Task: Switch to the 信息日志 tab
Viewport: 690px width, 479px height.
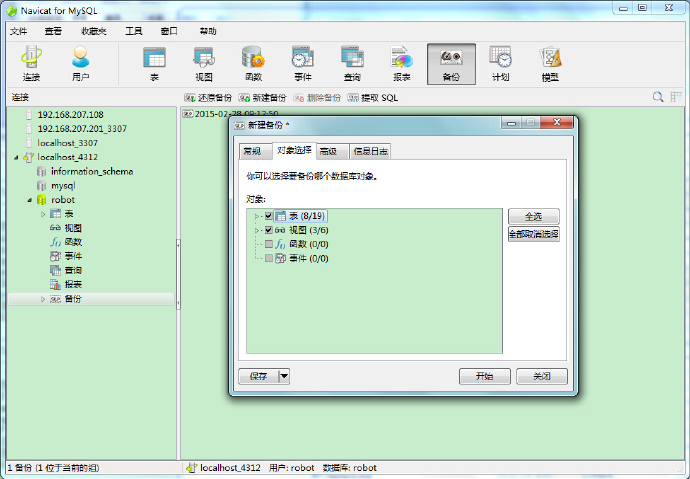Action: [x=371, y=151]
